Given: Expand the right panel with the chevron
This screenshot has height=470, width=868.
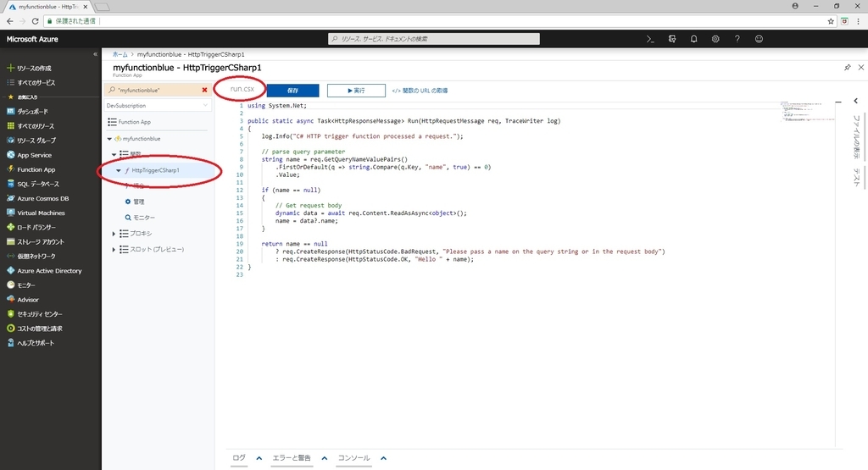Looking at the screenshot, I should [x=856, y=101].
